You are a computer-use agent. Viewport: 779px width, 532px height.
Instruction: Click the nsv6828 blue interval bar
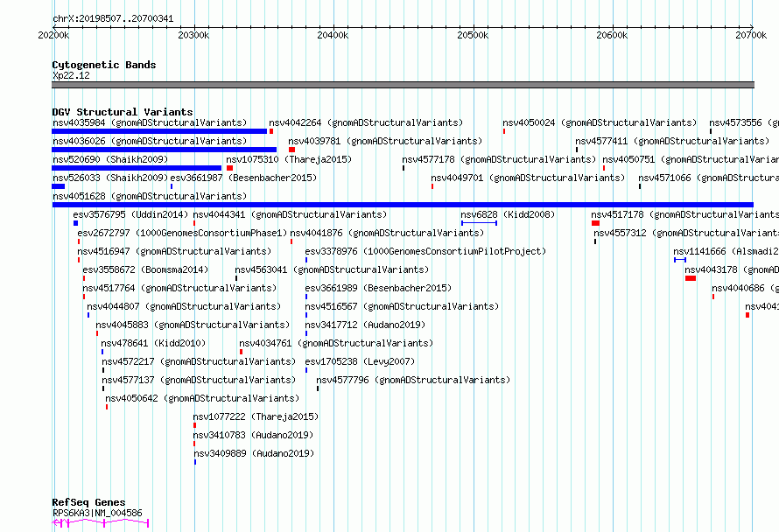(479, 223)
